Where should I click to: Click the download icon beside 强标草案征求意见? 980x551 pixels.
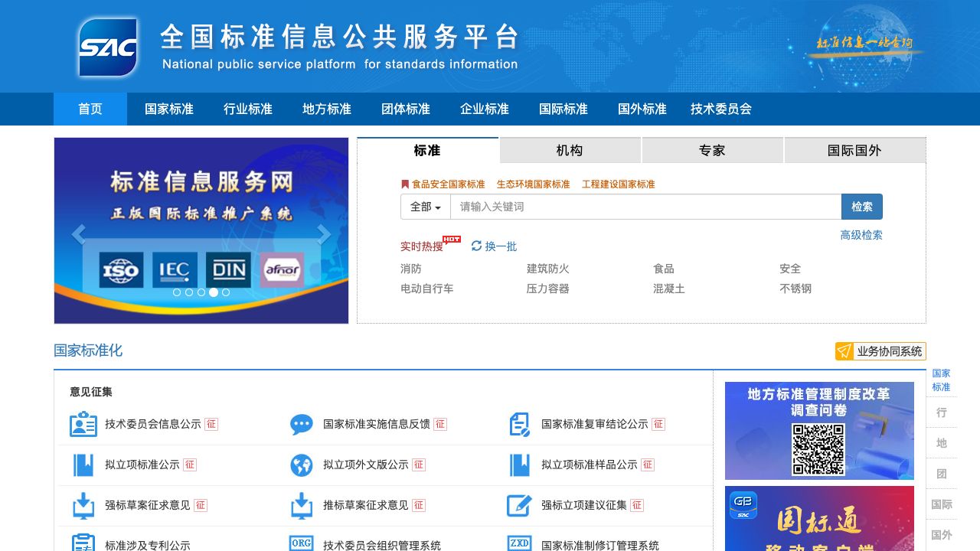[x=83, y=505]
